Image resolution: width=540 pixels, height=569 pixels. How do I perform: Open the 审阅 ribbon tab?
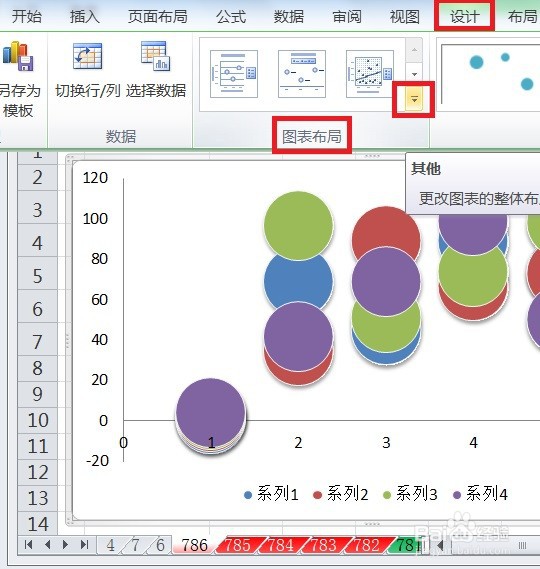coord(347,17)
